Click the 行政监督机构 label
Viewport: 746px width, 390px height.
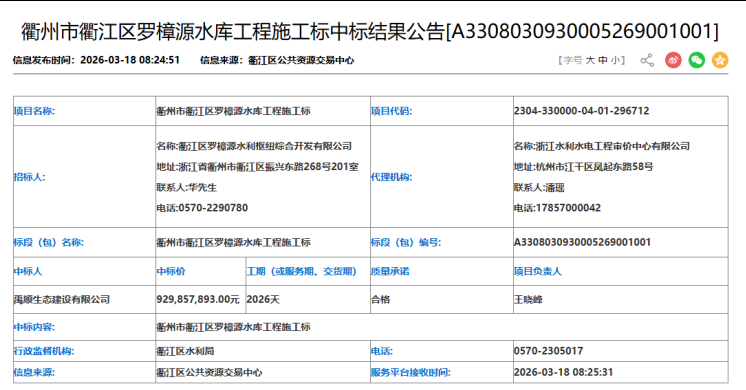coord(44,351)
